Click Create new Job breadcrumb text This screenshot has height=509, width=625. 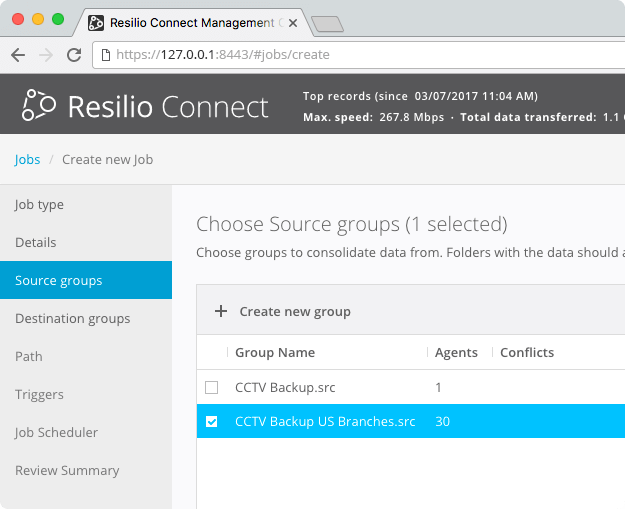click(108, 159)
